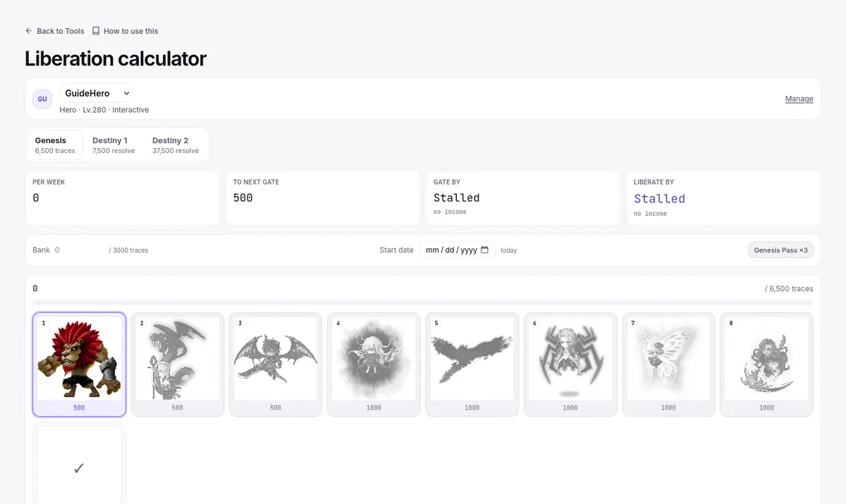
Task: Click the GU avatar badge
Action: click(42, 99)
